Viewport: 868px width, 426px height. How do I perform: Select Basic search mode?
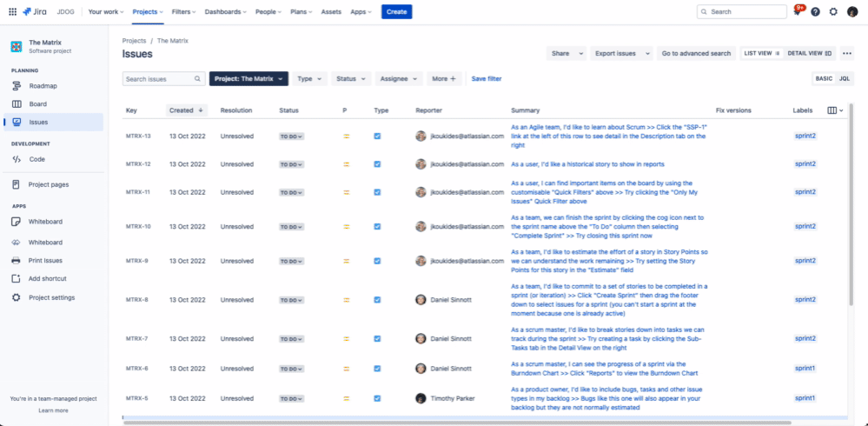point(823,78)
